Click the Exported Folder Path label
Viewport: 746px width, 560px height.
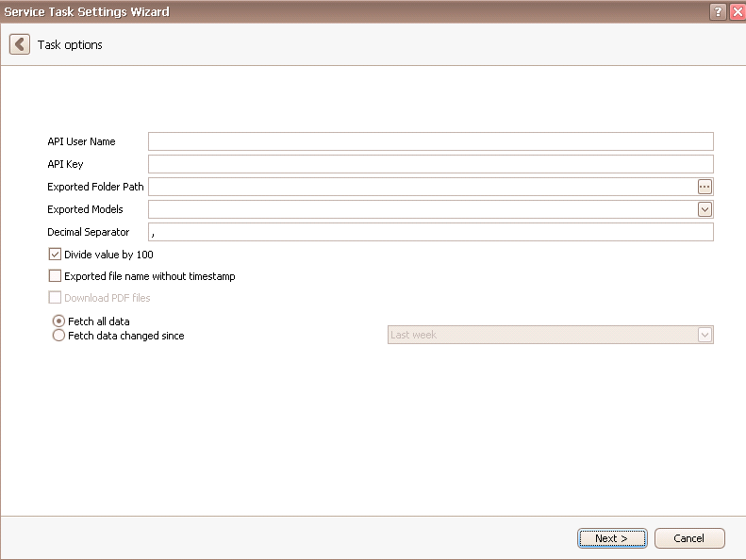pyautogui.click(x=95, y=187)
